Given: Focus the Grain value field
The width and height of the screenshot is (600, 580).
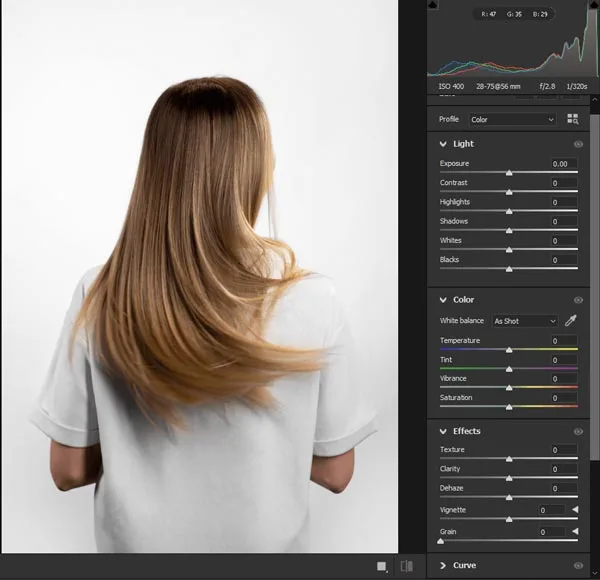Looking at the screenshot, I should [x=552, y=532].
